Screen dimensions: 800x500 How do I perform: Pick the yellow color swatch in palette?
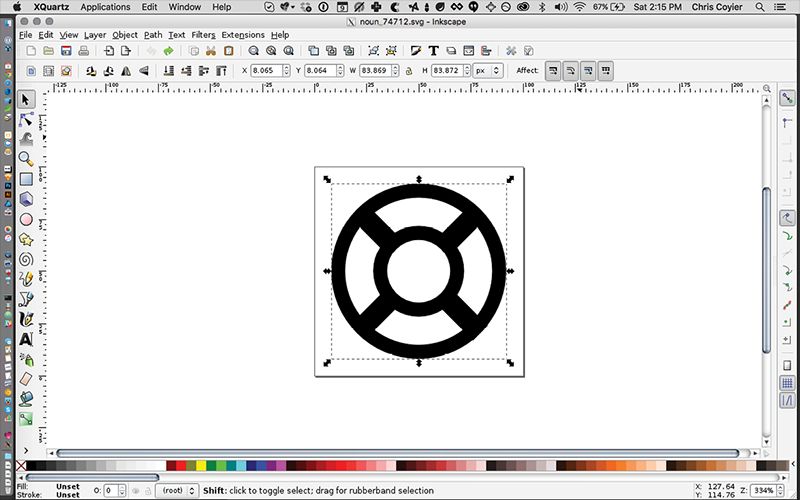202,466
